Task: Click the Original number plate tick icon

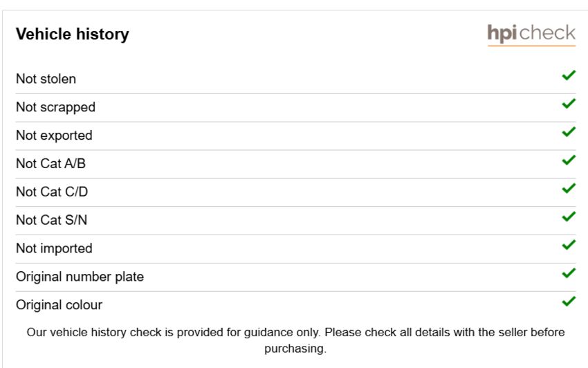Action: coord(569,273)
